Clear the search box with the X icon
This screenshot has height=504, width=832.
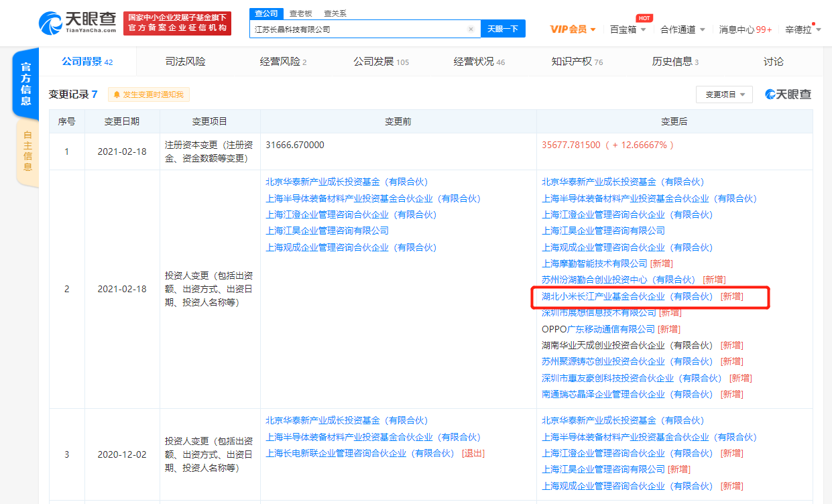(x=471, y=29)
